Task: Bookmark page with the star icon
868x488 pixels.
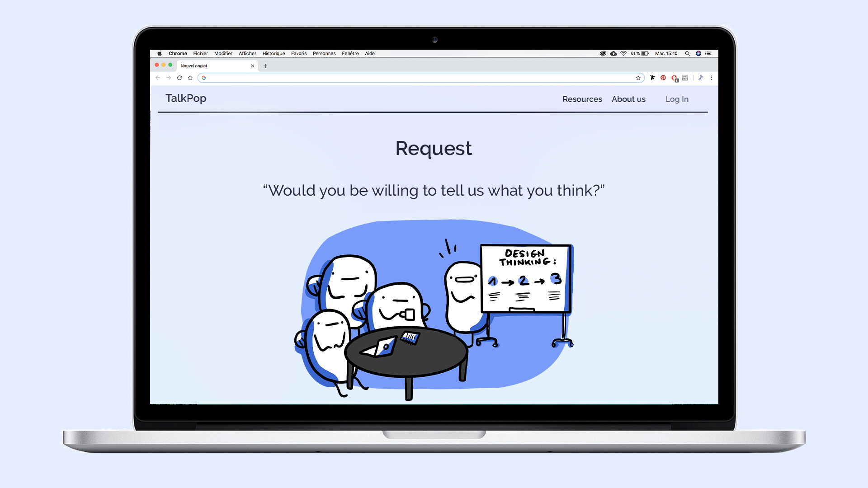Action: (638, 78)
